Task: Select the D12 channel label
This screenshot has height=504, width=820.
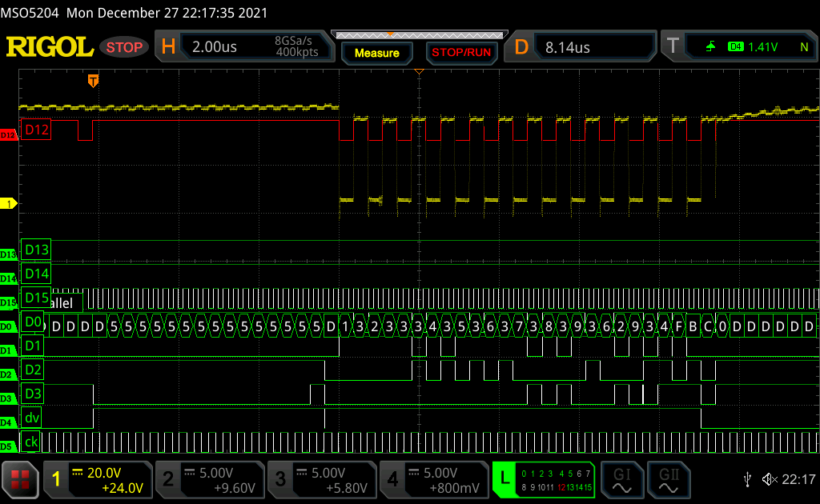Action: coord(36,130)
